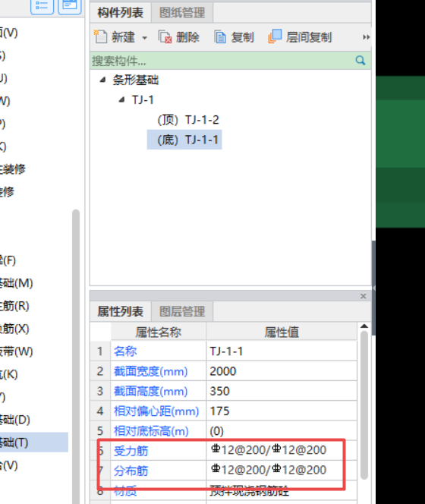Click the left navigation scrollbar
Viewport: 425px width, 504px height.
point(76,355)
